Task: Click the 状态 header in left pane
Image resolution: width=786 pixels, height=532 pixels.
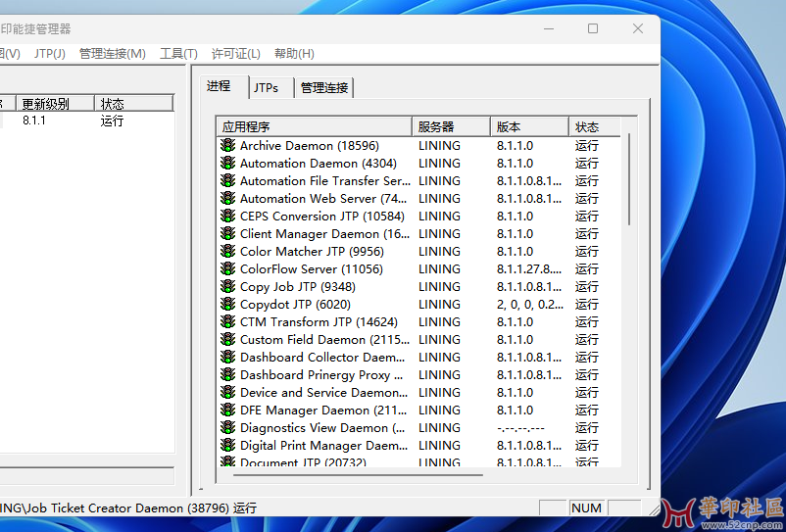Action: click(x=133, y=104)
